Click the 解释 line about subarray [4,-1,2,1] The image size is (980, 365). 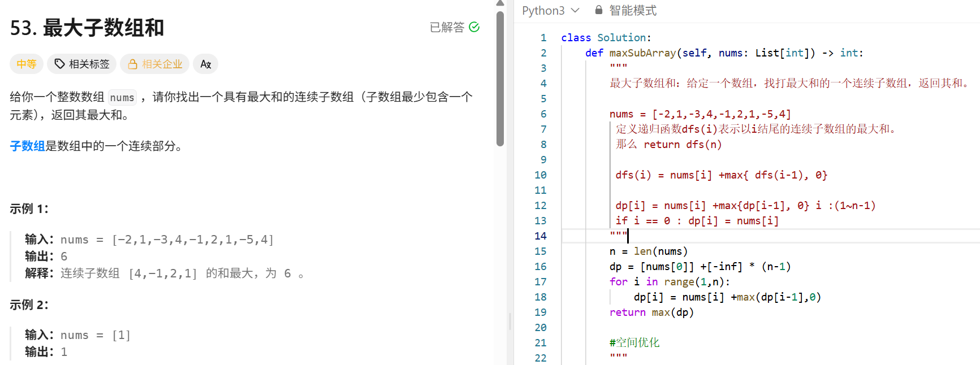[x=165, y=273]
